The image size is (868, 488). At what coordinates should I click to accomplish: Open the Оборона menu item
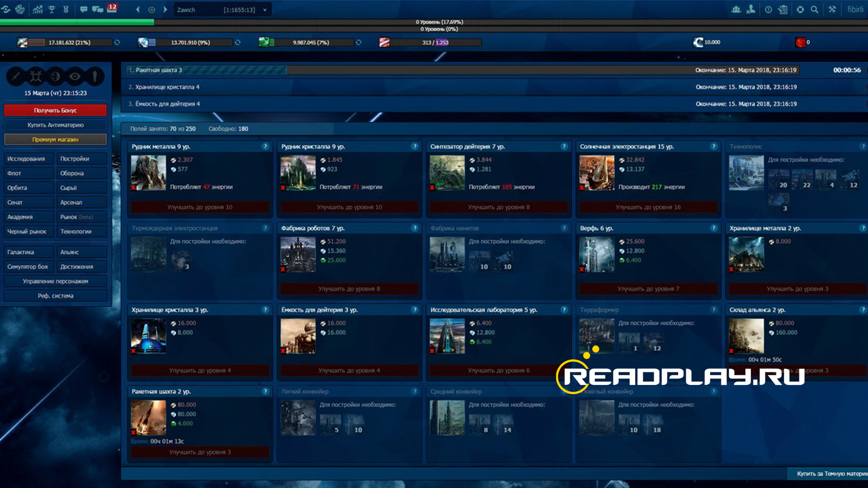(82, 174)
